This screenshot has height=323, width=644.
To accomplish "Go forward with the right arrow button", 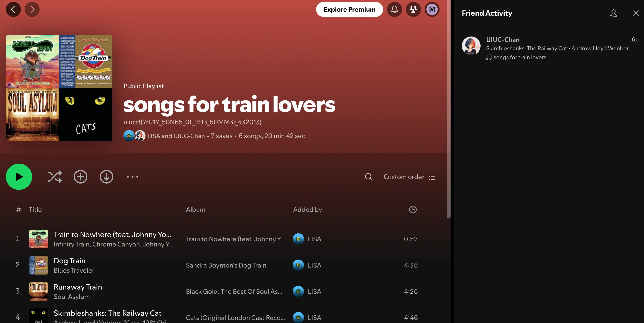I will point(32,10).
